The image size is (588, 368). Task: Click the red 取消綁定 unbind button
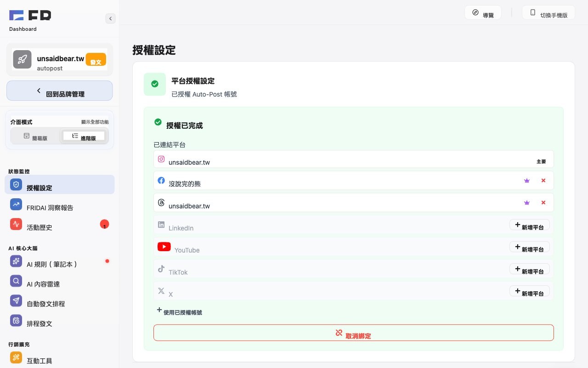tap(353, 333)
